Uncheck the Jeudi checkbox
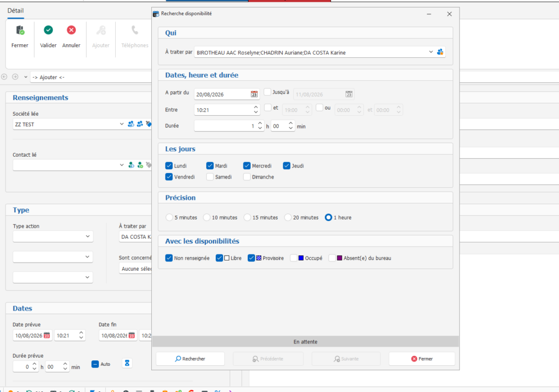This screenshot has width=559, height=392. (287, 166)
